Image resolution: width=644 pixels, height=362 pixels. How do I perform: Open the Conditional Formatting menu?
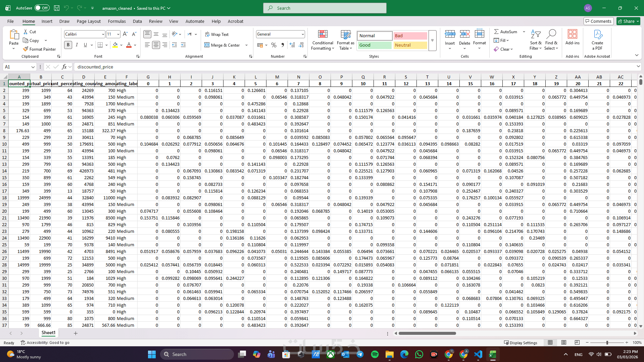(x=323, y=40)
